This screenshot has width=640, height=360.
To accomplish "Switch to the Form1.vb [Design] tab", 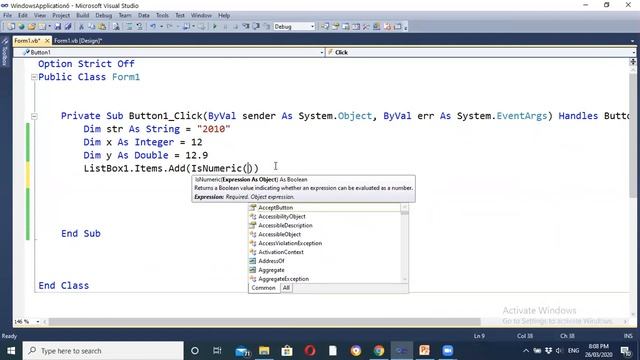I will point(78,41).
